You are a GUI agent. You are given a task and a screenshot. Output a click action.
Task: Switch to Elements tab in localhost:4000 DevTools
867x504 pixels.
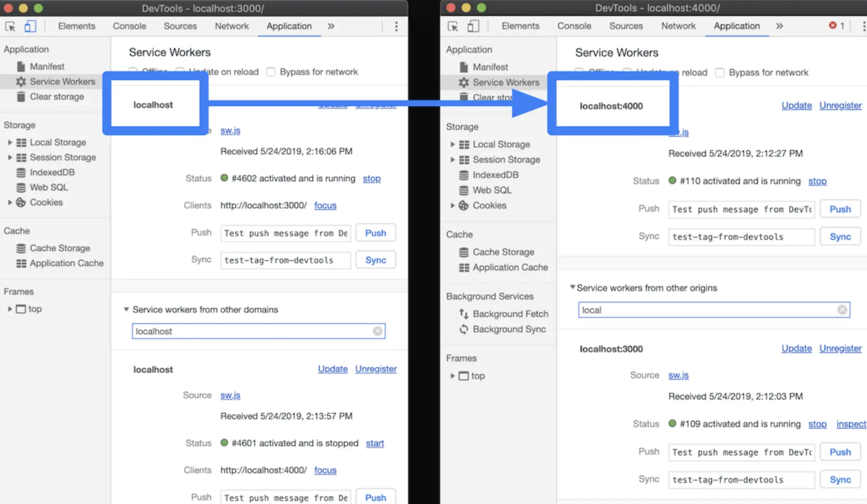[x=520, y=26]
